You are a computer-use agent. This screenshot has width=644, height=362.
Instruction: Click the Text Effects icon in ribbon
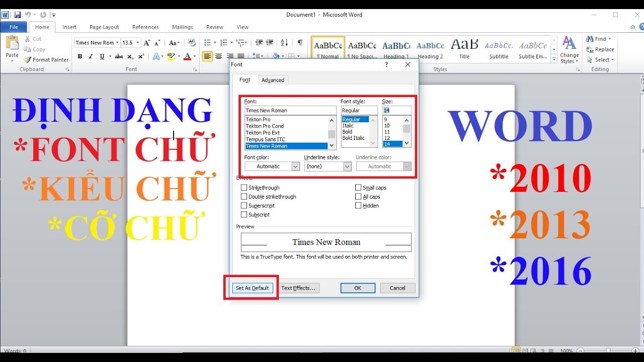(x=156, y=56)
